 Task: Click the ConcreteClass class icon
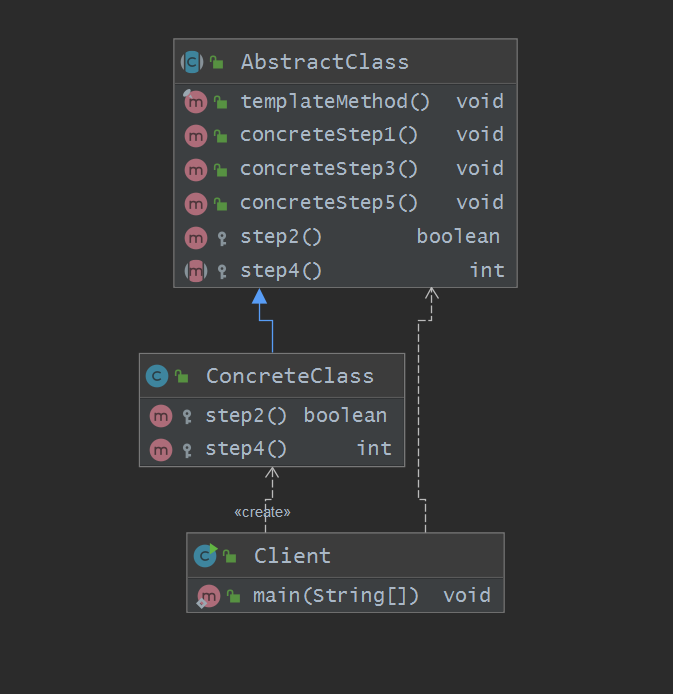(157, 376)
